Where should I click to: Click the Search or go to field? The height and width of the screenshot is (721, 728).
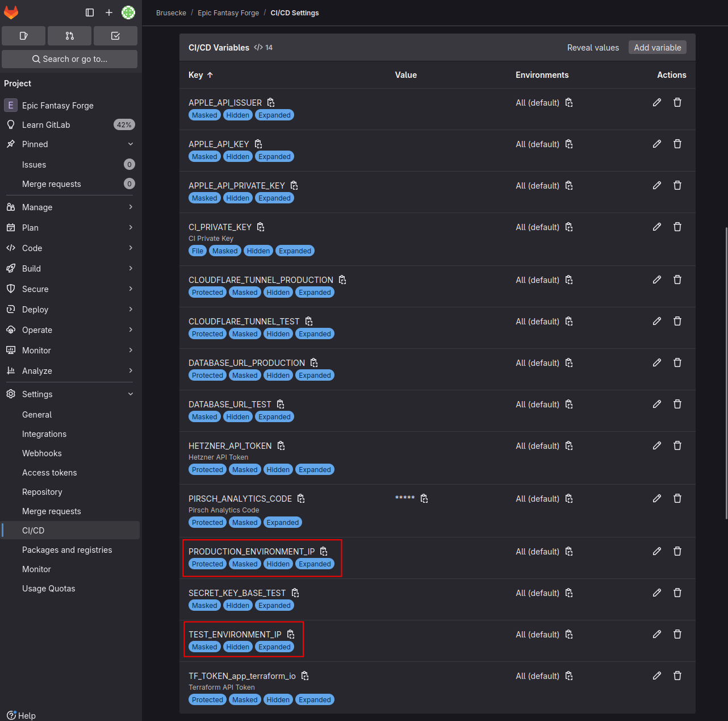[70, 59]
